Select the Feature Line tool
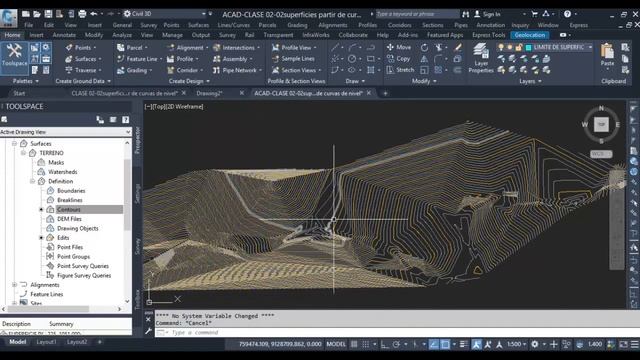The image size is (640, 360). click(x=139, y=59)
